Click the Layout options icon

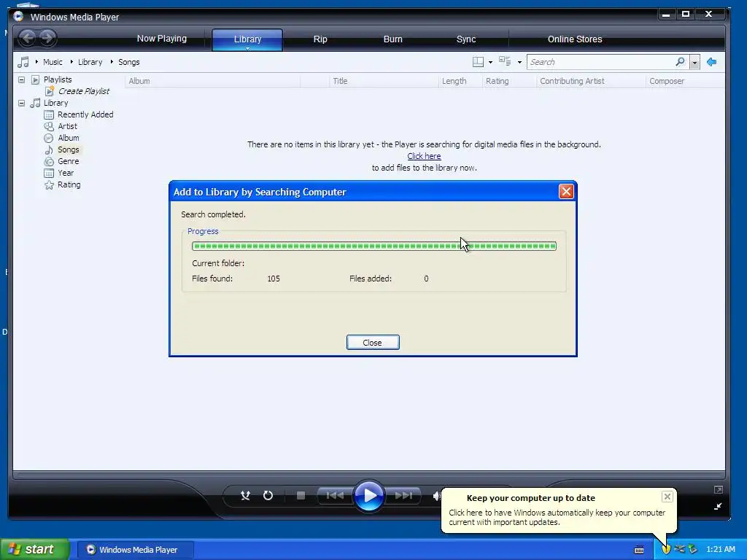pos(478,62)
